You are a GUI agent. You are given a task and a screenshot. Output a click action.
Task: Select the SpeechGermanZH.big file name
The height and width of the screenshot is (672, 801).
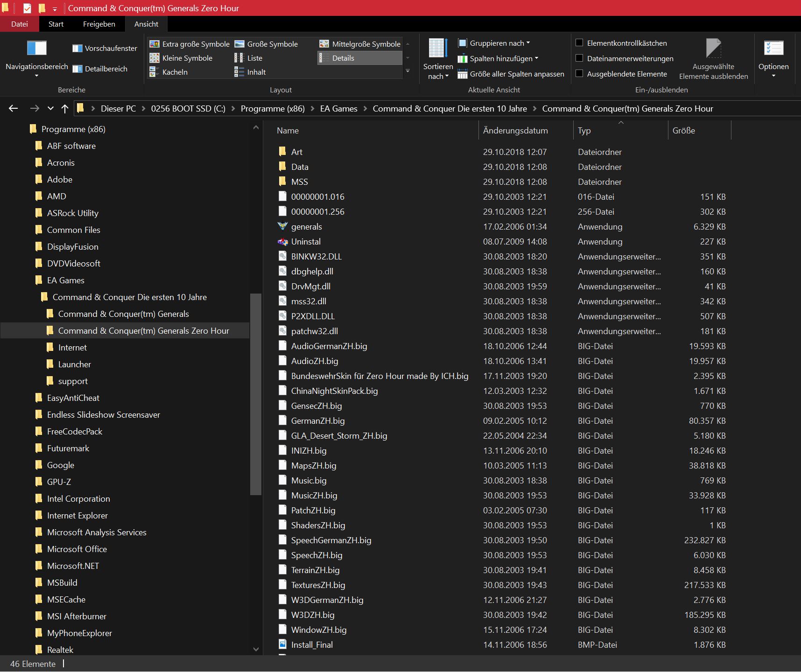click(331, 540)
